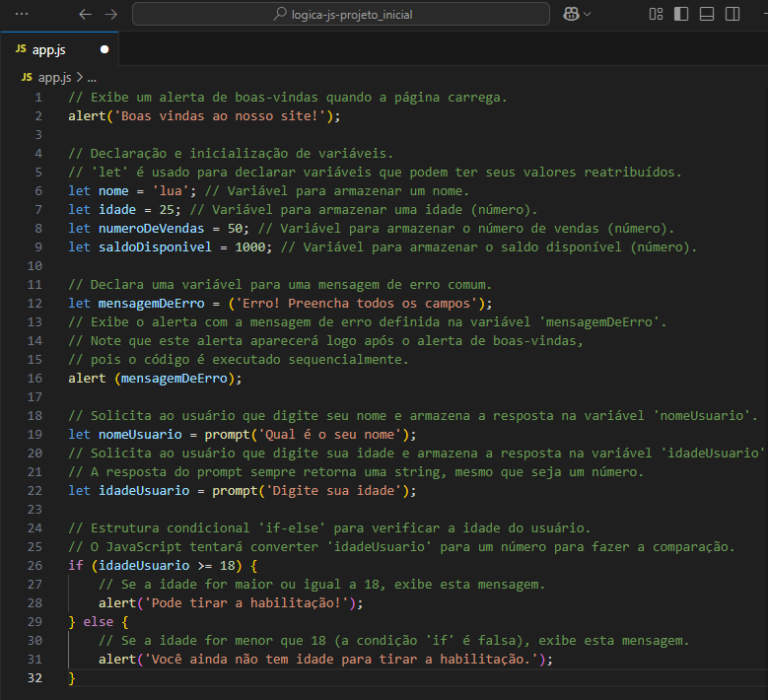Click the closing brace on line 32
This screenshot has width=768, height=700.
[x=72, y=678]
